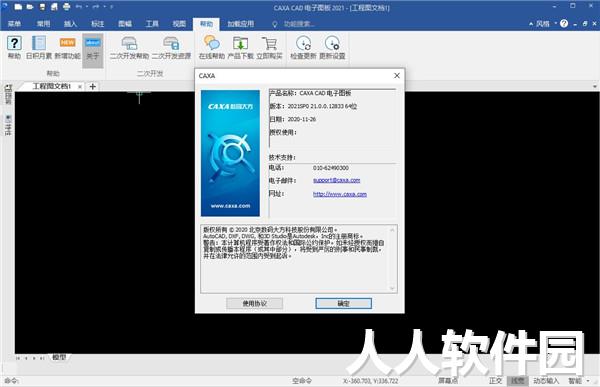The image size is (600, 387).
Task: Click 检查更新 check for updates icon
Action: 303,47
